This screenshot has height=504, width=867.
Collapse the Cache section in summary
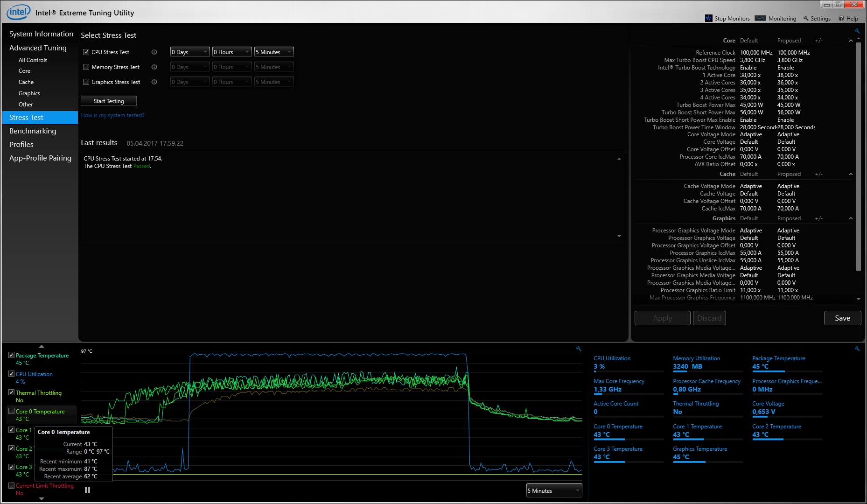851,174
